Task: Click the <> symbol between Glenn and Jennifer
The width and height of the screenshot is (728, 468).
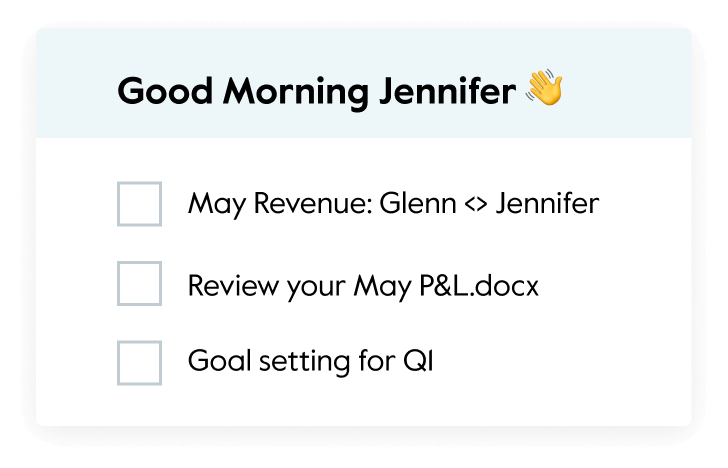Action: pos(476,205)
